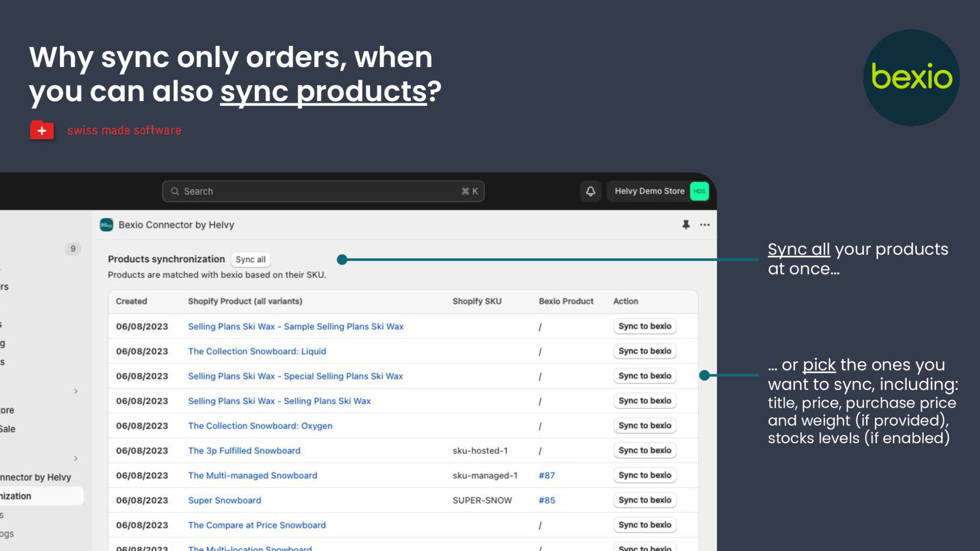Sync Sample Selling Plans Ski Wax to bexio

pyautogui.click(x=645, y=326)
